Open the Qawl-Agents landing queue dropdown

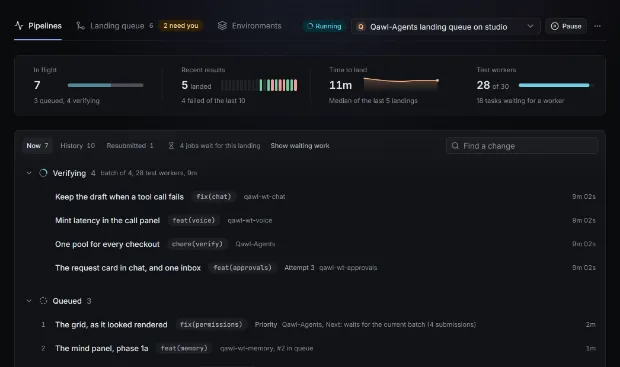(x=446, y=26)
